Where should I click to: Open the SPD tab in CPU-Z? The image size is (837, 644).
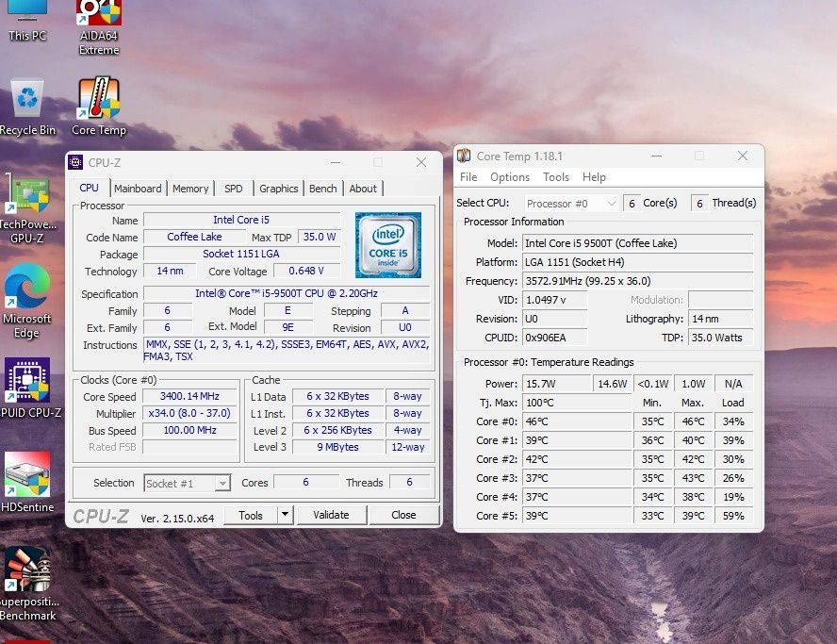point(233,189)
